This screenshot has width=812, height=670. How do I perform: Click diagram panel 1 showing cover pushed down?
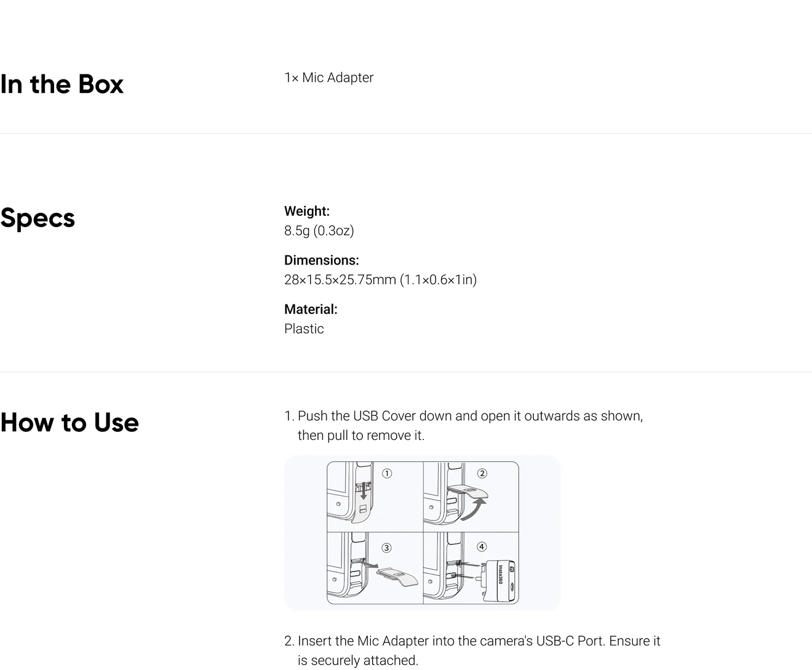375,497
